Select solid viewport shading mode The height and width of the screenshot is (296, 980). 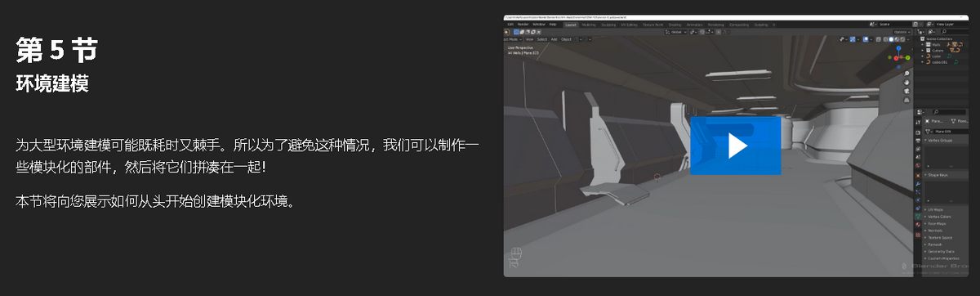point(891,39)
